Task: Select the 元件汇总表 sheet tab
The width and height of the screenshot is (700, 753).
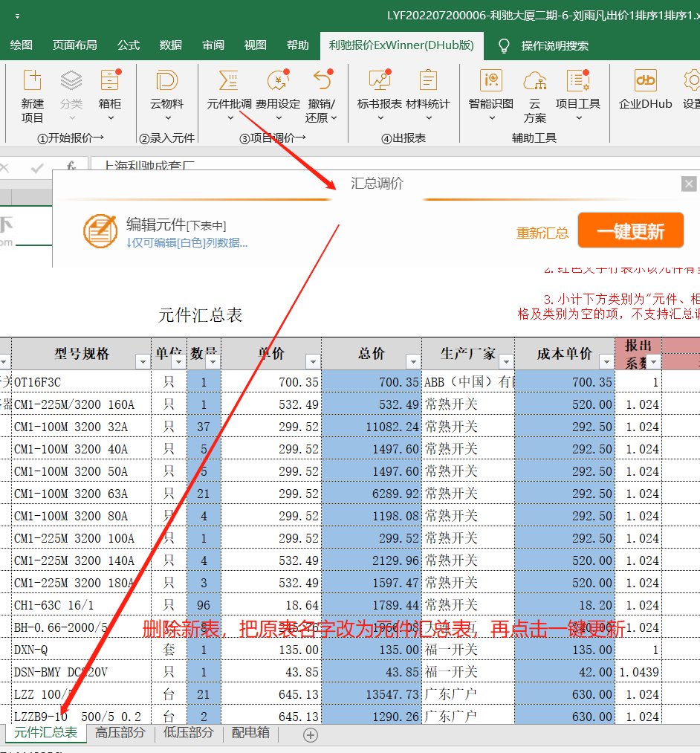Action: click(45, 732)
